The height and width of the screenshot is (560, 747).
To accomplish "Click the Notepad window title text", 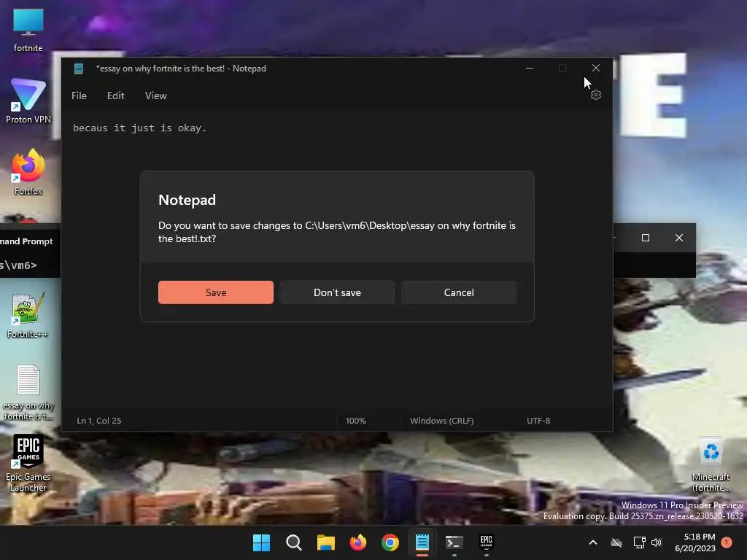I will pos(181,69).
